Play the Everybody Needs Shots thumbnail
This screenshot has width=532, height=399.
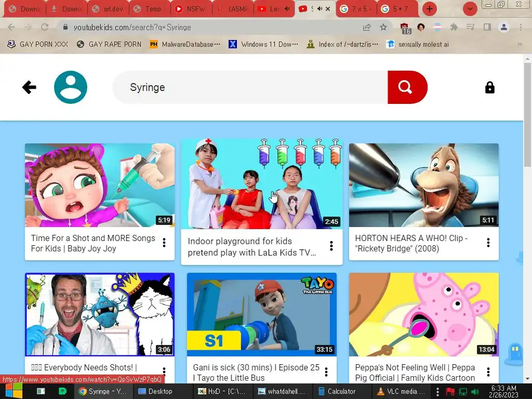click(100, 314)
